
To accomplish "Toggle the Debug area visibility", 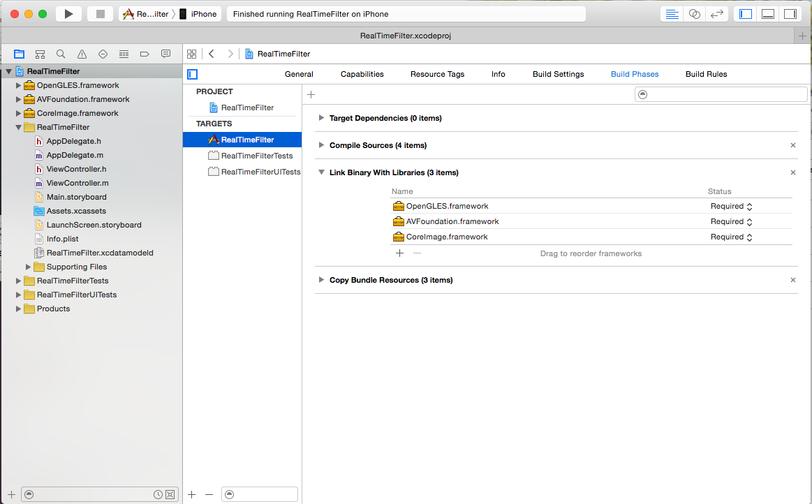I will click(767, 14).
